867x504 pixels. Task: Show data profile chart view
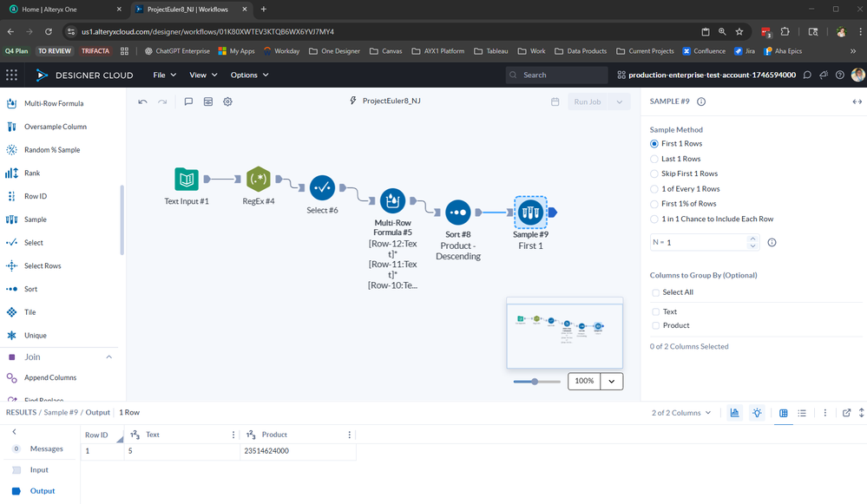pos(734,413)
